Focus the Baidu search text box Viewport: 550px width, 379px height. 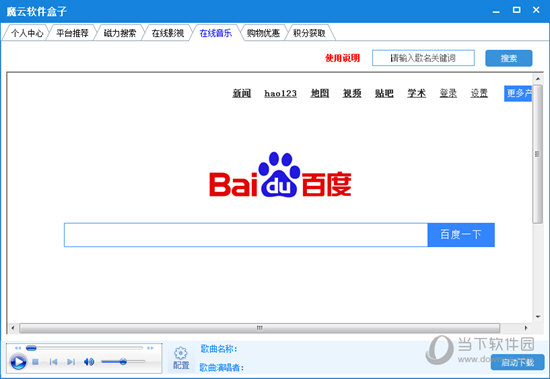246,235
